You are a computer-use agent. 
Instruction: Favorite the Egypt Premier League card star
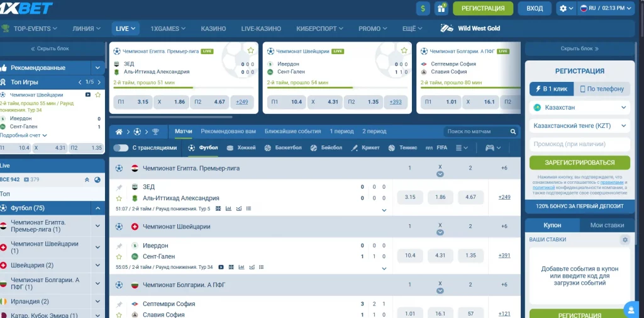[250, 50]
